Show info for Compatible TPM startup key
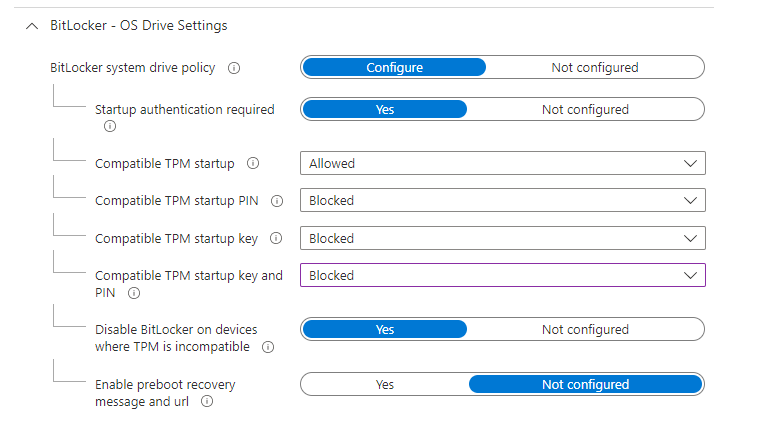This screenshot has width=782, height=425. pyautogui.click(x=276, y=238)
